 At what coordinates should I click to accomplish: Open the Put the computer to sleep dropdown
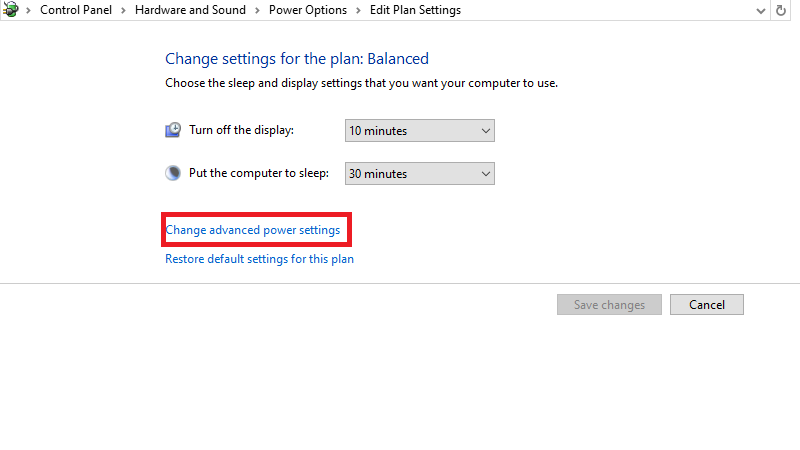pos(420,173)
